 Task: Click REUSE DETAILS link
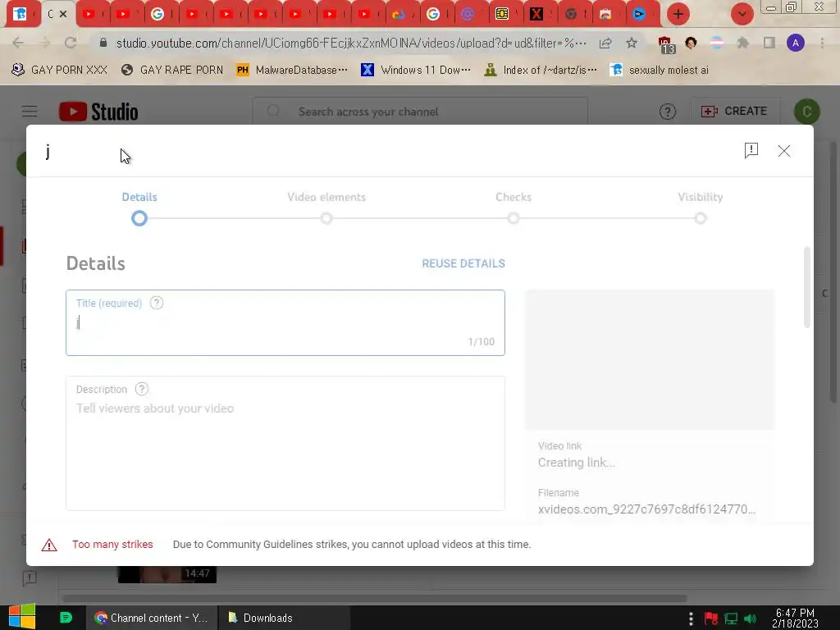(463, 263)
